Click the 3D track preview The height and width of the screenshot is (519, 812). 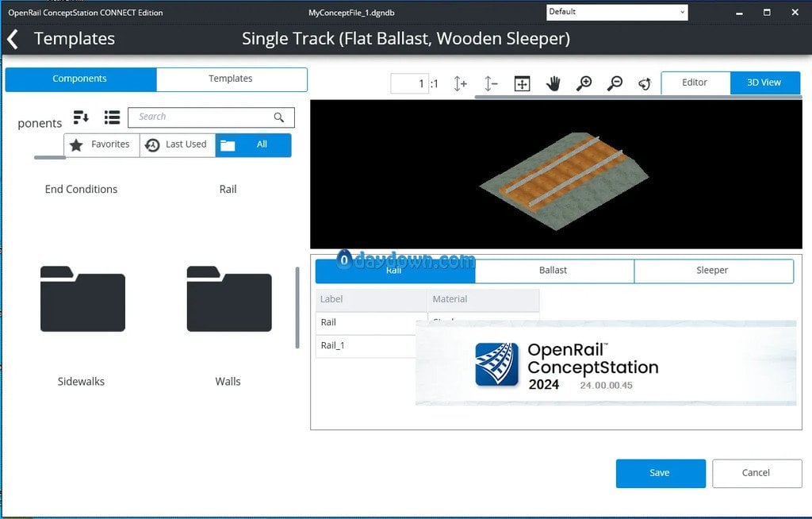[x=556, y=175]
